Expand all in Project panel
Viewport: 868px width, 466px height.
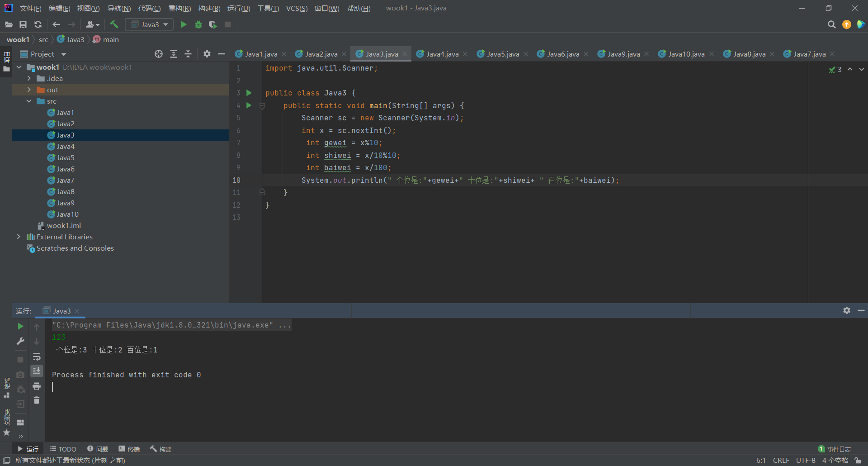174,54
